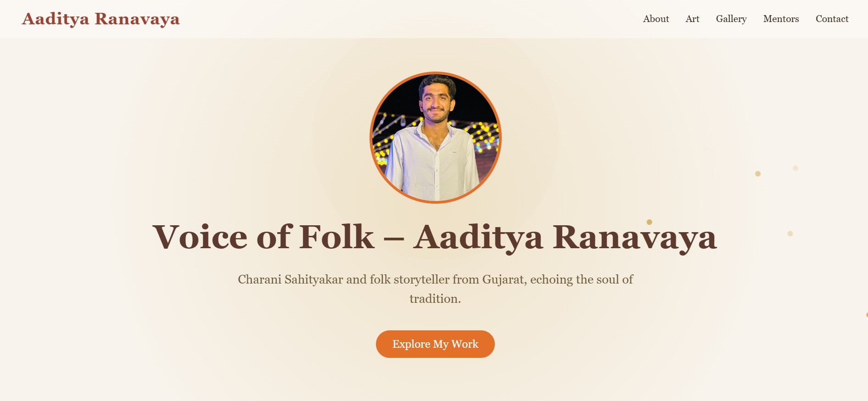Image resolution: width=868 pixels, height=401 pixels.
Task: Open the About section
Action: pyautogui.click(x=656, y=19)
